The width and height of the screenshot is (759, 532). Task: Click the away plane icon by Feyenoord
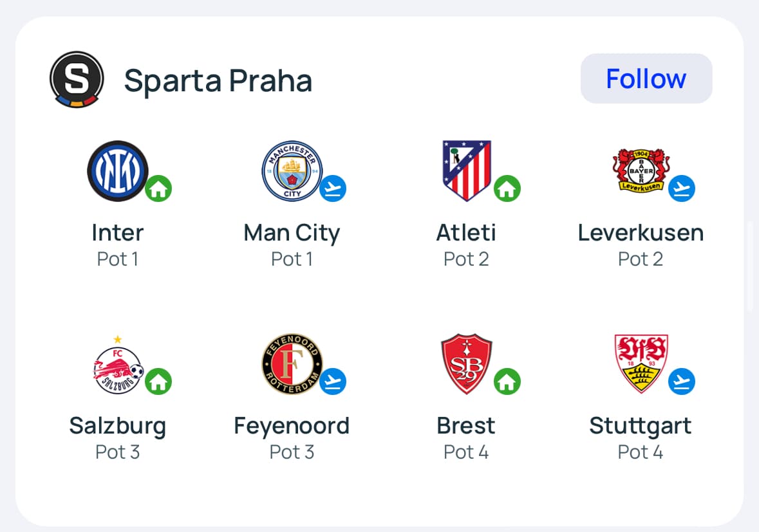click(x=333, y=381)
